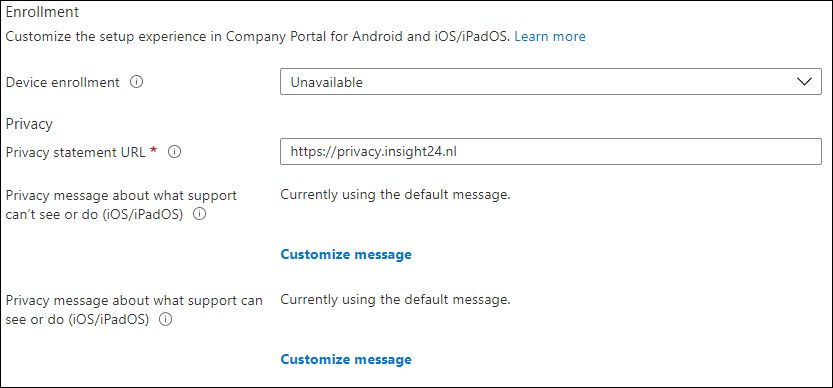This screenshot has height=388, width=833.
Task: Show info for the "can see or do" privacy message
Action: point(165,320)
